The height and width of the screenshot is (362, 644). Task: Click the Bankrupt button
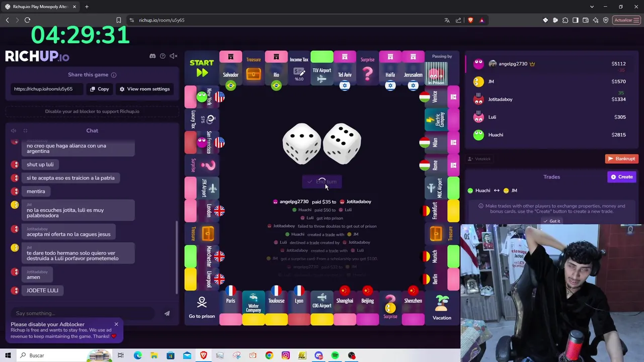[621, 159]
